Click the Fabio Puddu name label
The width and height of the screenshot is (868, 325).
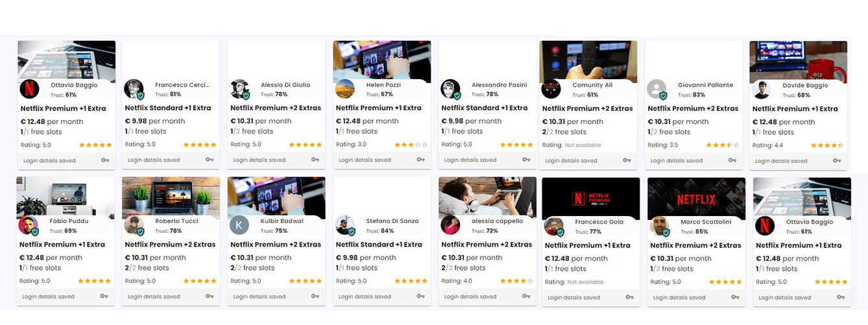69,221
